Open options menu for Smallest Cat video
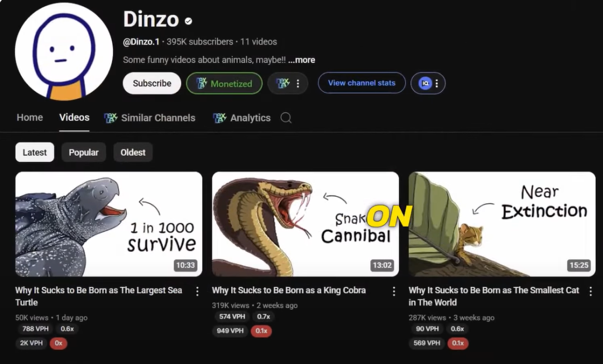 pos(591,291)
